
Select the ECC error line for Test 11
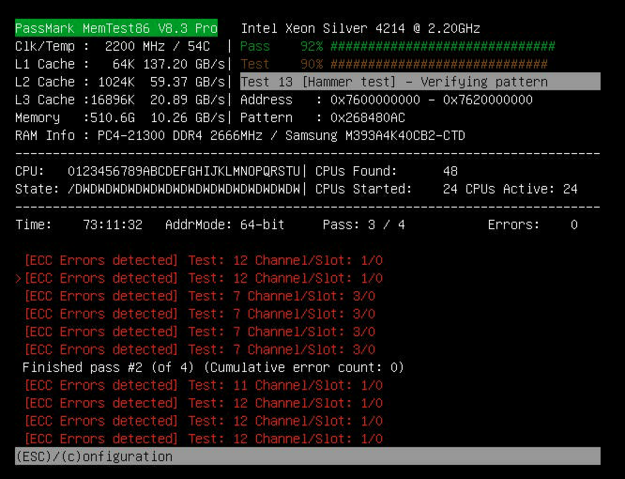(203, 385)
